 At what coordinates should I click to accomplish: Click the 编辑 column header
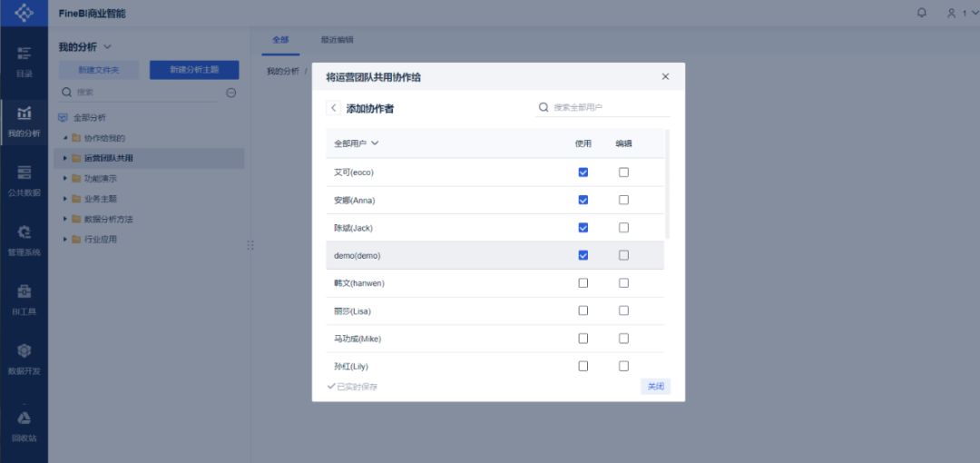point(623,143)
